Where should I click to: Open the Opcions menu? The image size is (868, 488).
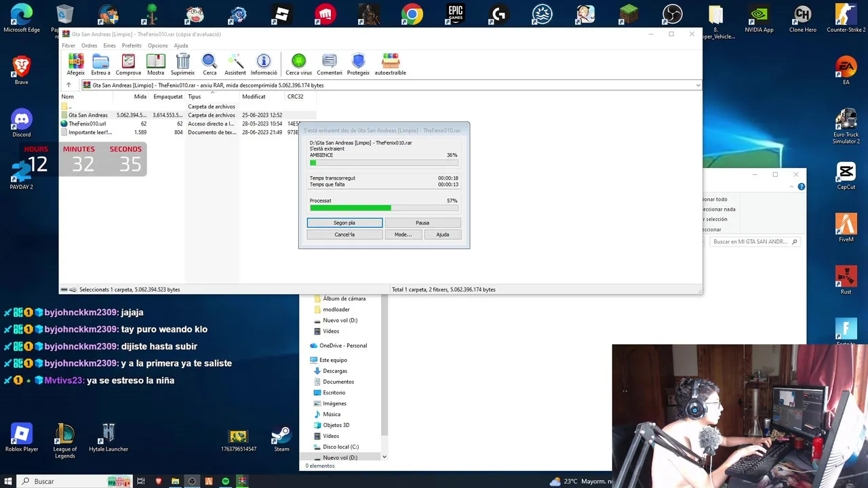[x=157, y=45]
